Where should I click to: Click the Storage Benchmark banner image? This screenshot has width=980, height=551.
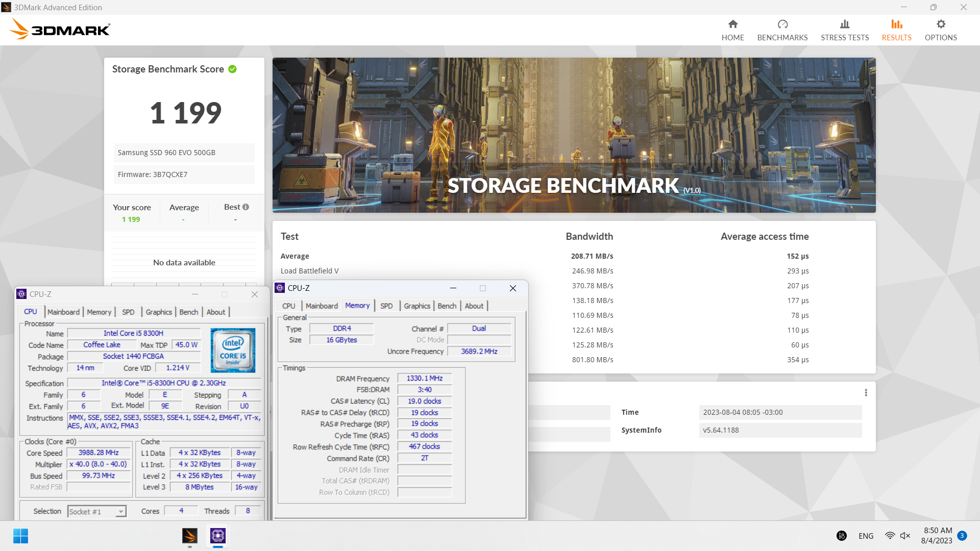tap(574, 135)
